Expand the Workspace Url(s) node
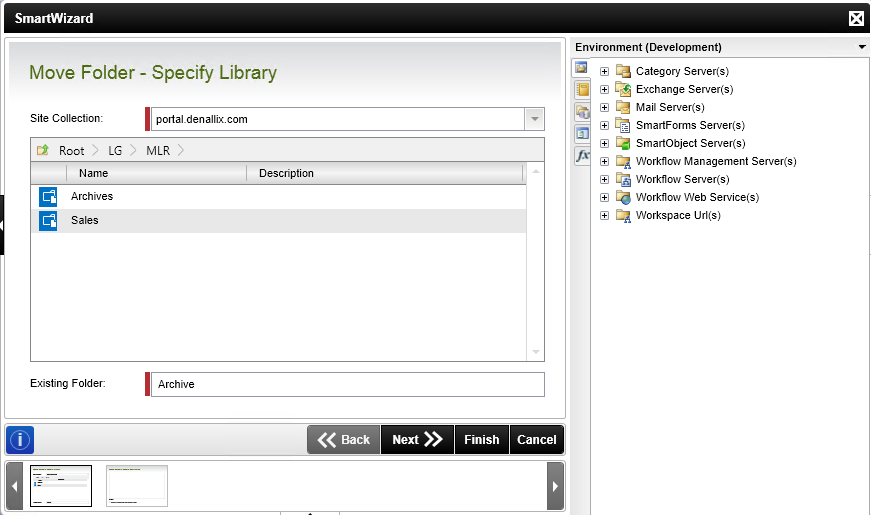 tap(604, 216)
